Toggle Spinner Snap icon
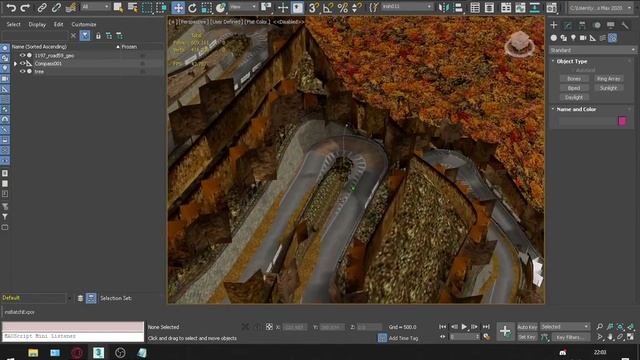 (x=356, y=7)
